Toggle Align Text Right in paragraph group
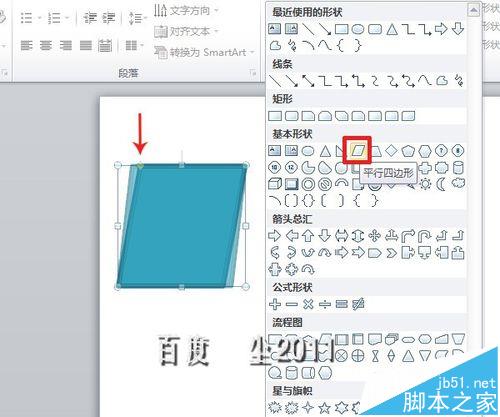Image resolution: width=500 pixels, height=417 pixels. pyautogui.click(x=66, y=45)
